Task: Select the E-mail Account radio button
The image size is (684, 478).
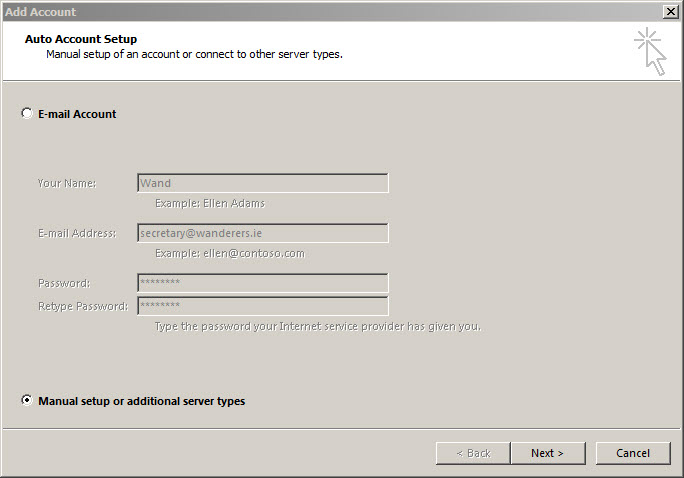Action: pyautogui.click(x=27, y=113)
